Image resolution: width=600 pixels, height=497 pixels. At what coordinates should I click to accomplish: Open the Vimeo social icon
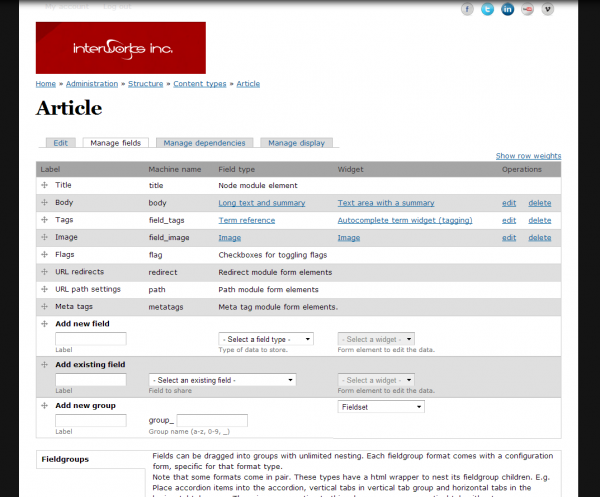pyautogui.click(x=548, y=9)
